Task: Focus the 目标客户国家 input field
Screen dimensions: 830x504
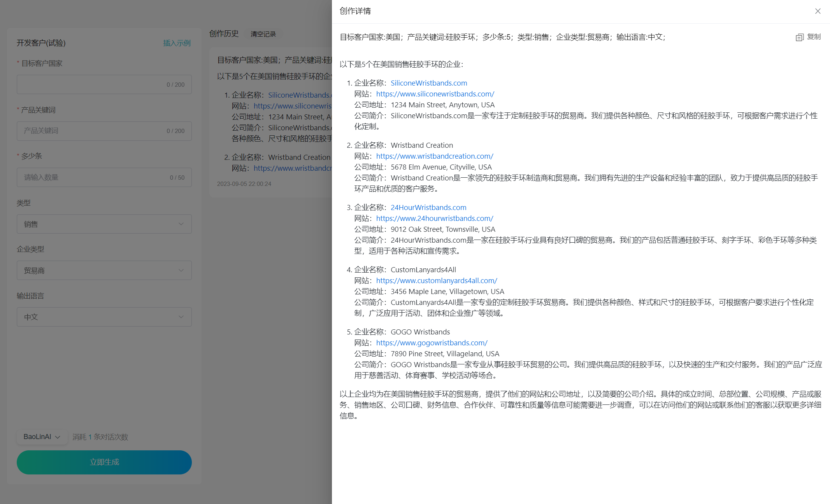Action: point(104,84)
